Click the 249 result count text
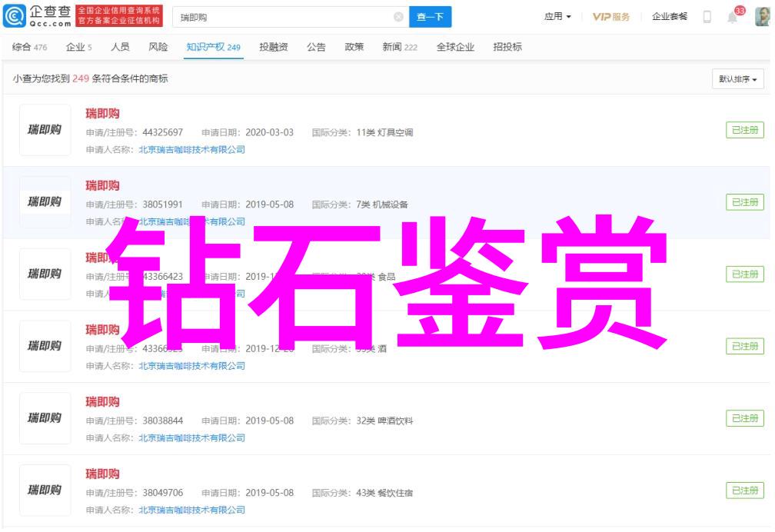Viewport: 775px width, 532px height. (81, 78)
